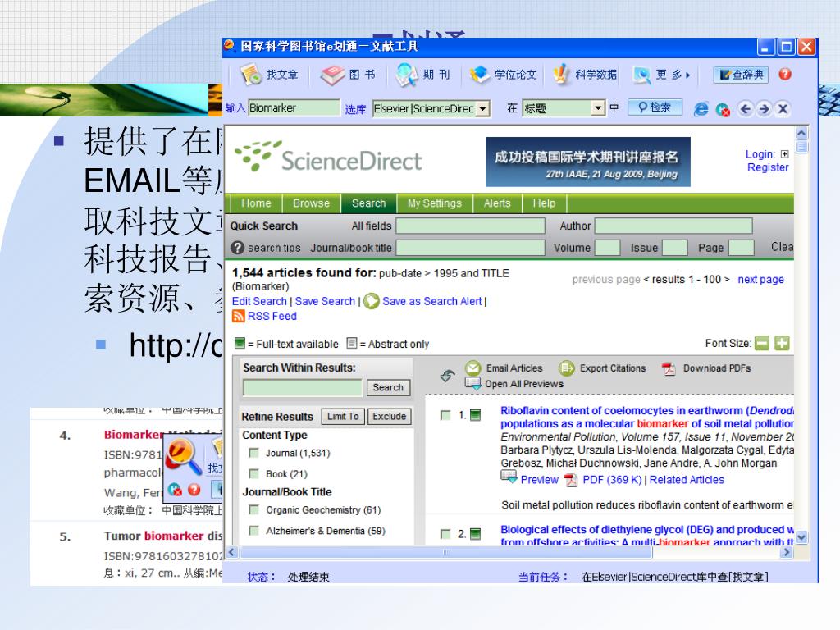Screen dimensions: 840x630
Task: Click the 查辞典 dictionary button
Action: pos(741,75)
